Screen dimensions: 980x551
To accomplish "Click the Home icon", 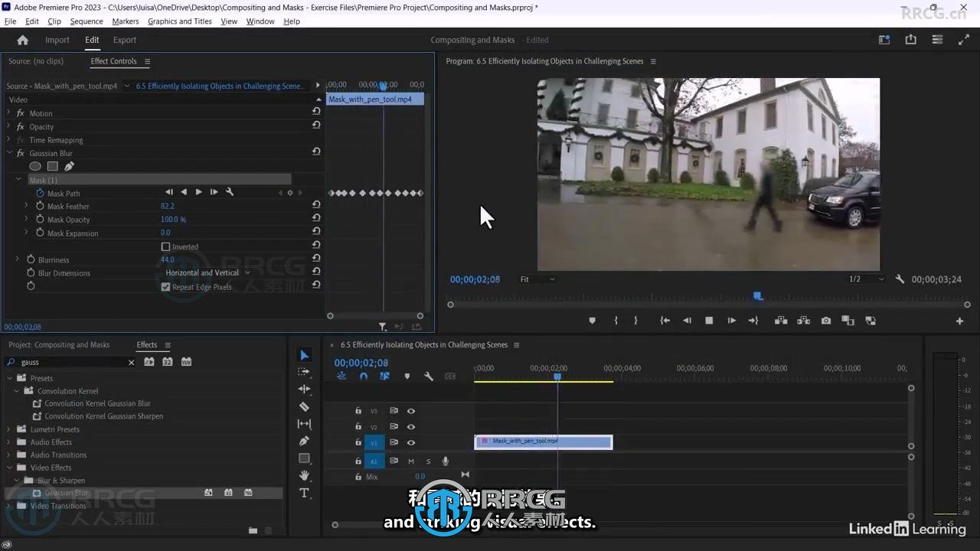I will point(22,40).
